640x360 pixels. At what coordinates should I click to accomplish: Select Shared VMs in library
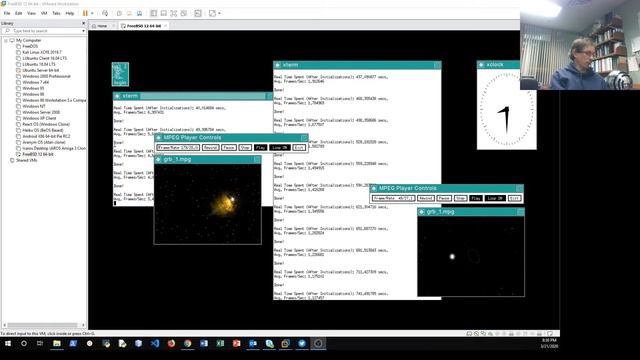tap(27, 160)
